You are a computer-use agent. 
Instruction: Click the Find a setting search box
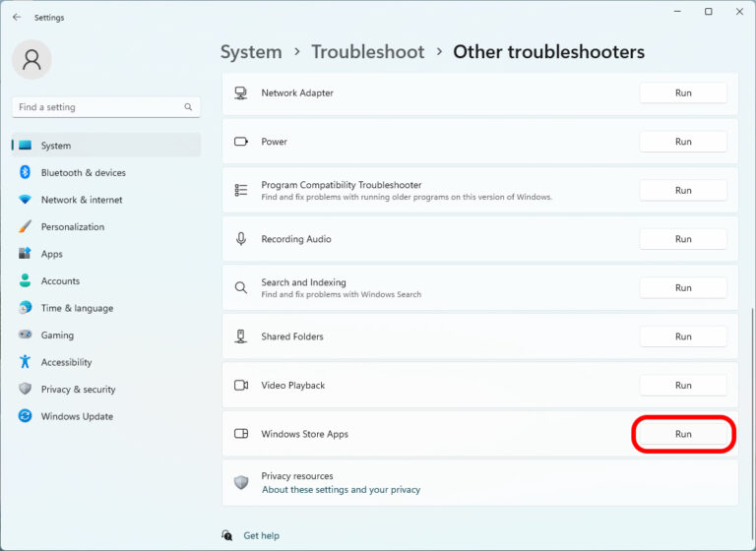(x=106, y=107)
